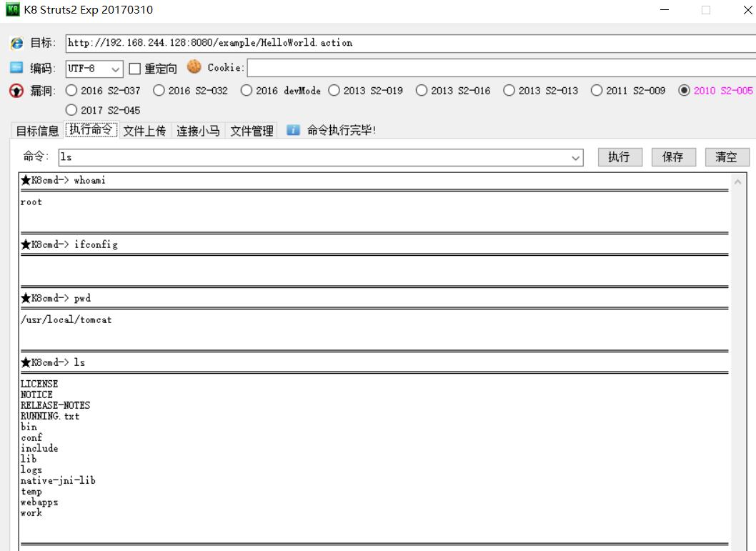
Task: Click the RUNNING.txt entry in listing
Action: point(50,416)
